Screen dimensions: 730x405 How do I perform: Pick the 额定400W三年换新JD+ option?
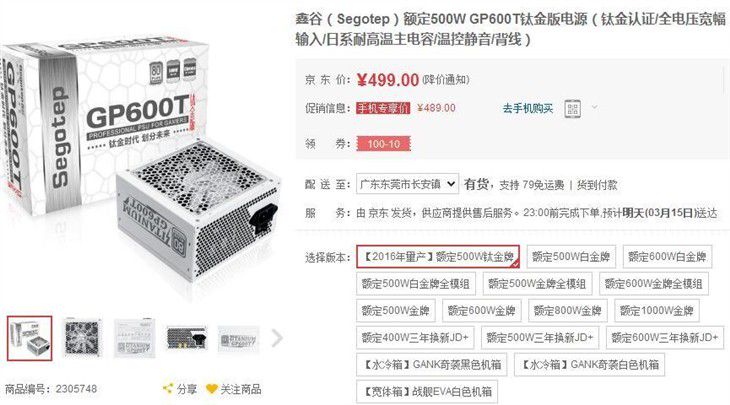click(415, 338)
